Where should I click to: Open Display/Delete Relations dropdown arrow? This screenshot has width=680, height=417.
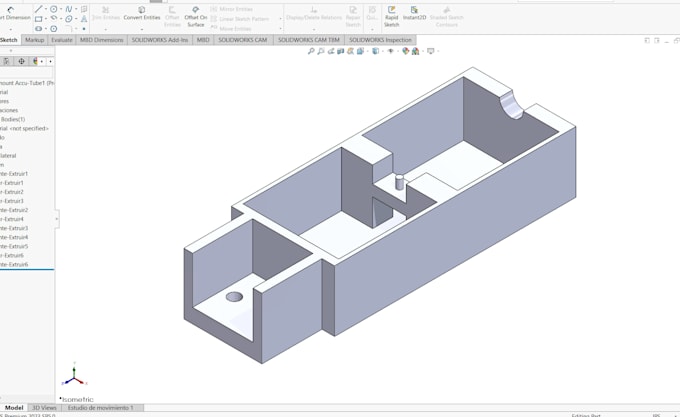tap(314, 29)
